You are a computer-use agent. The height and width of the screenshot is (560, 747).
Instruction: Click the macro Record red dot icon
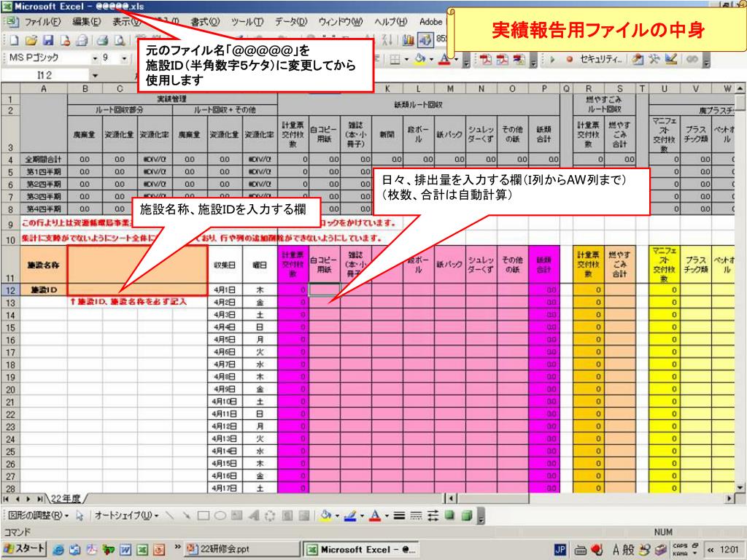tap(569, 60)
